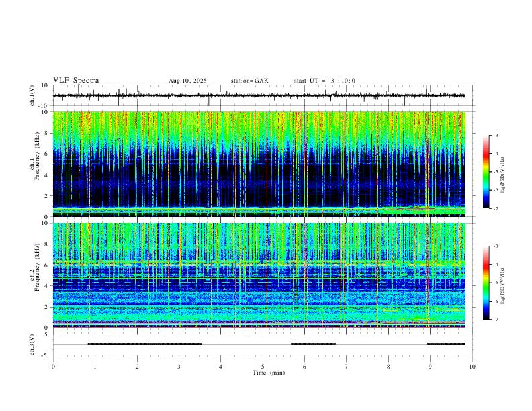Click the '0' tick on the Time axis
Viewport: 532px width, 411px height.
pyautogui.click(x=53, y=367)
